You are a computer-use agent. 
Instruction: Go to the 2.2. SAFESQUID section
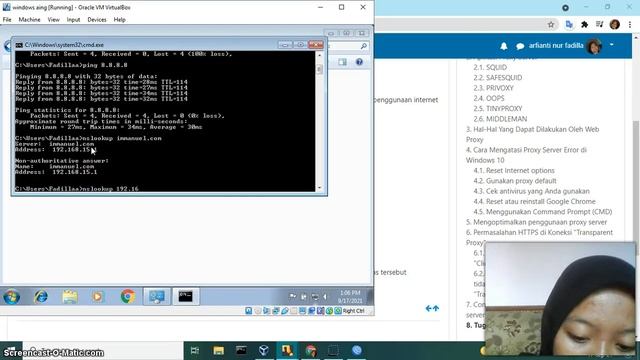click(x=498, y=78)
